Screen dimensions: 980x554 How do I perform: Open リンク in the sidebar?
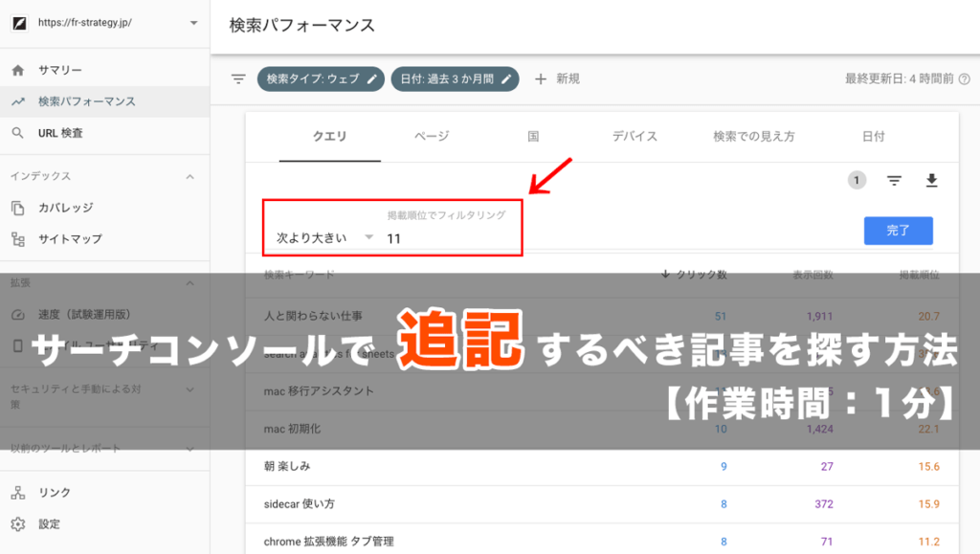[x=104, y=492]
